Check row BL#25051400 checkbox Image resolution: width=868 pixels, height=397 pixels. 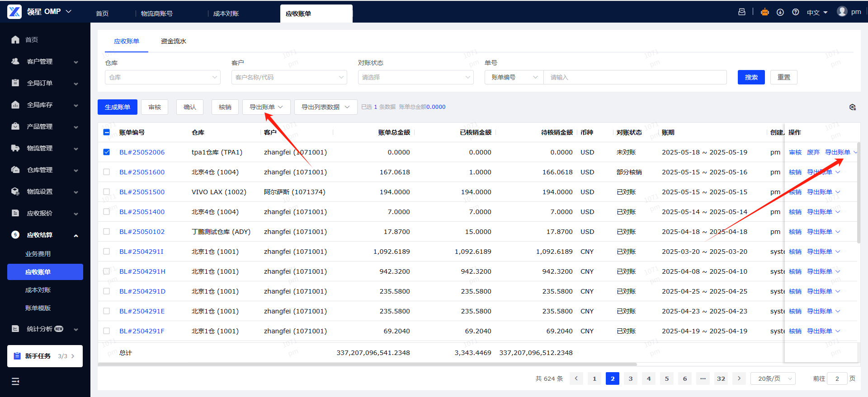(x=107, y=212)
